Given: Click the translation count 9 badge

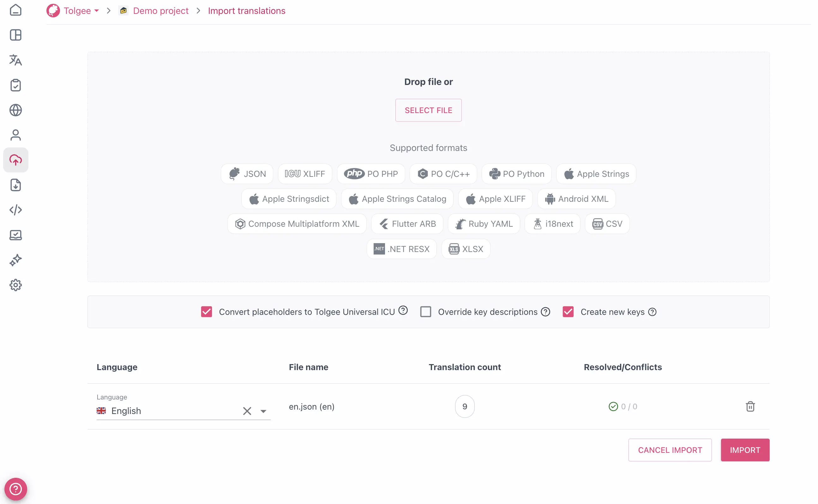Looking at the screenshot, I should coord(464,406).
